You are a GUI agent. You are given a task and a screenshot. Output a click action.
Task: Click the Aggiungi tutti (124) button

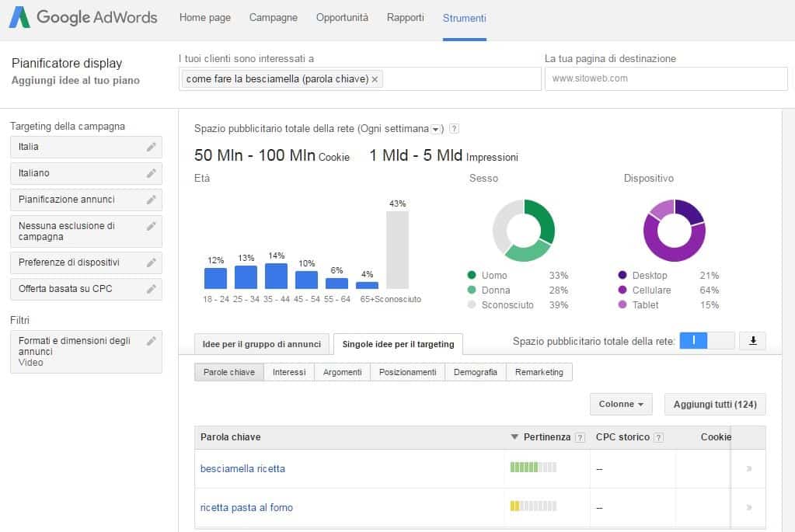[713, 404]
